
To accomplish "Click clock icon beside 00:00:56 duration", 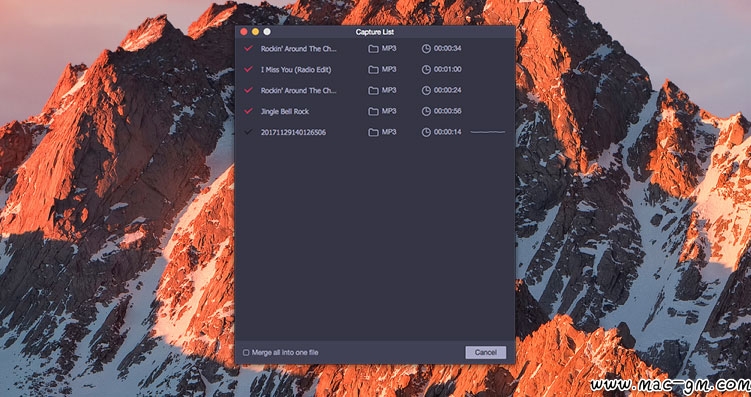I will pyautogui.click(x=426, y=112).
